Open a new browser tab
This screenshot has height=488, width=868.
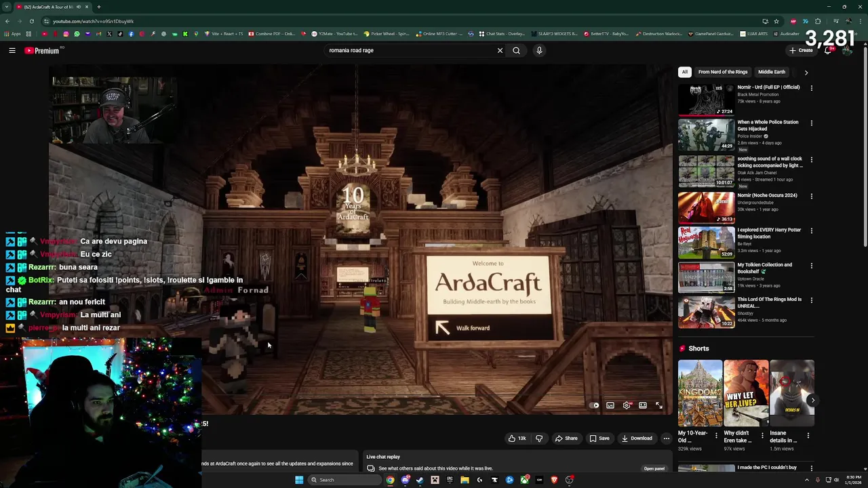pos(98,7)
